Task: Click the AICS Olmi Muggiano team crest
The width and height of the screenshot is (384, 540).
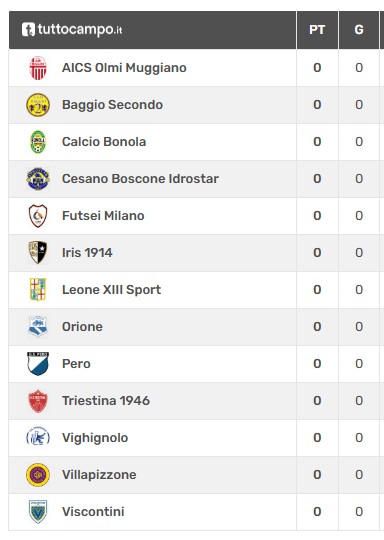Action: tap(38, 68)
